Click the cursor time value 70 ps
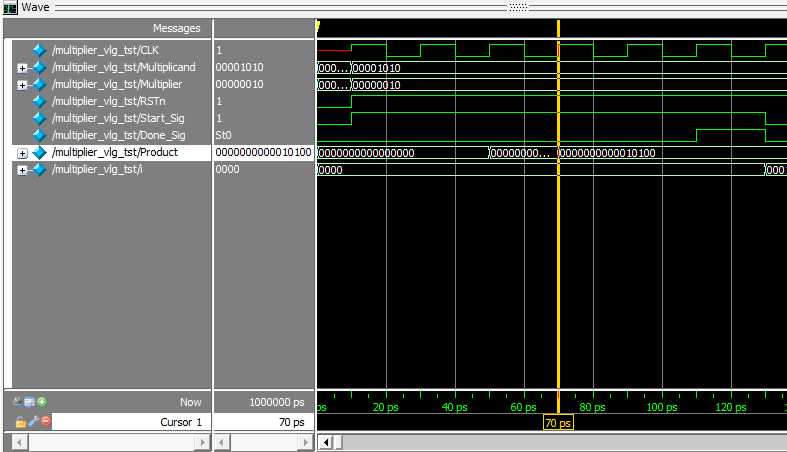The height and width of the screenshot is (452, 787). [292, 422]
